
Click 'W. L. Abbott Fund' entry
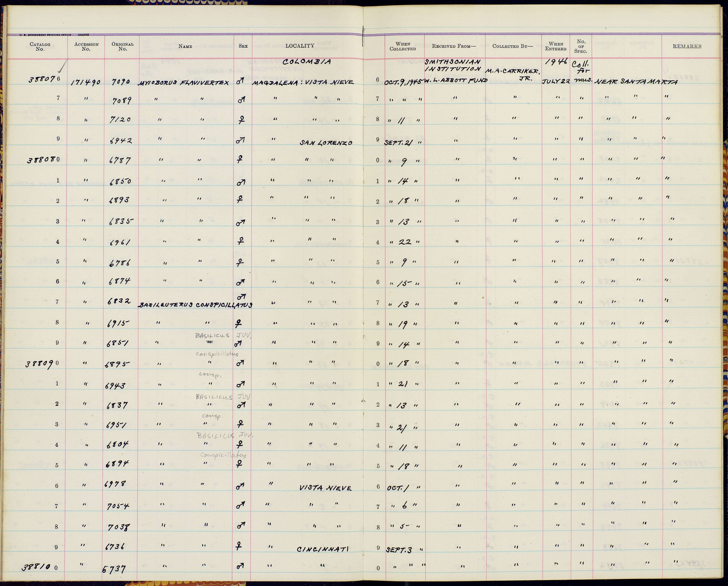pos(456,80)
